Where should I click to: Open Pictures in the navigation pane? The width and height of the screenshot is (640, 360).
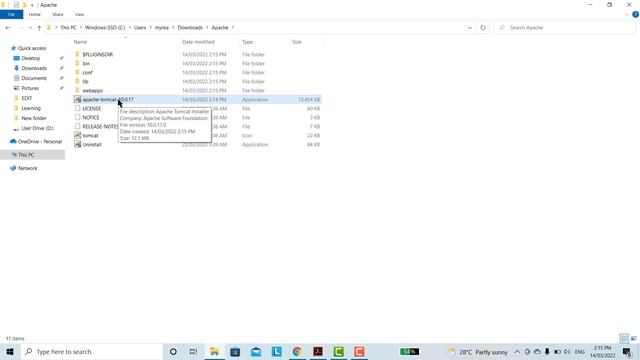coord(30,88)
